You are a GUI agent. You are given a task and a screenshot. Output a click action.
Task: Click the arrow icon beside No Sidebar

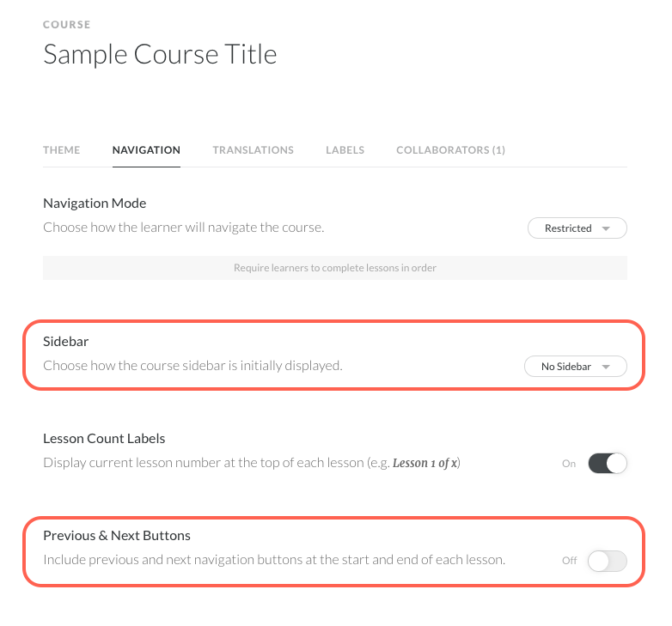(606, 367)
